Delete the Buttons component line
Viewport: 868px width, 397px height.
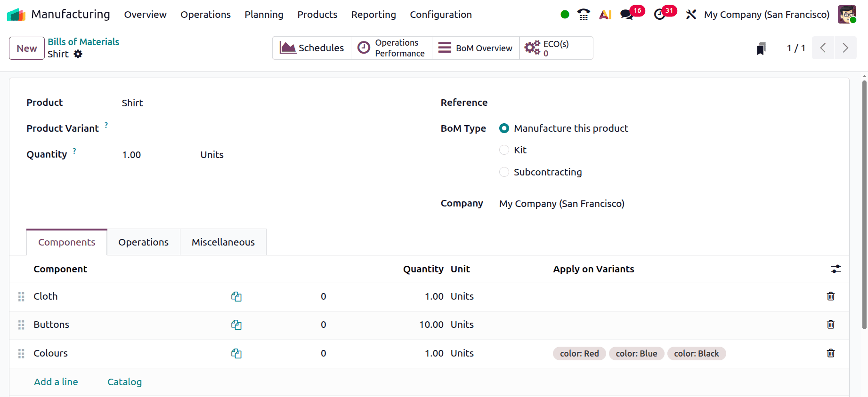point(831,325)
